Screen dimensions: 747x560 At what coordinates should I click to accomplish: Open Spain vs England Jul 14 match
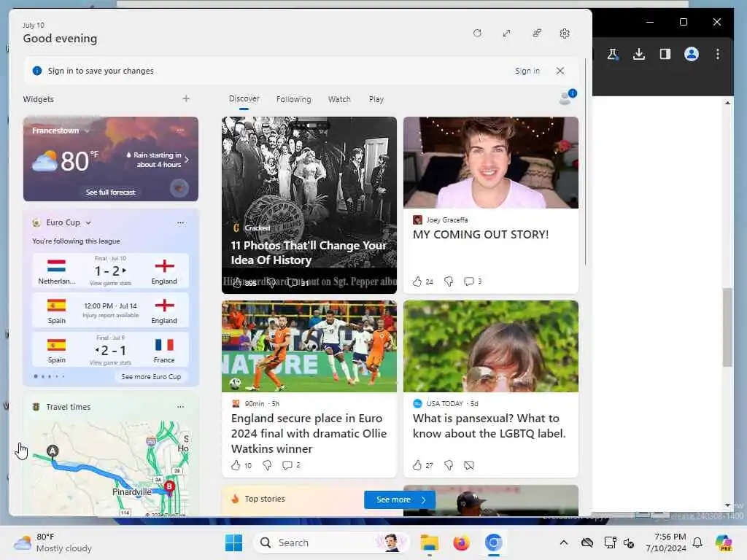click(x=111, y=311)
